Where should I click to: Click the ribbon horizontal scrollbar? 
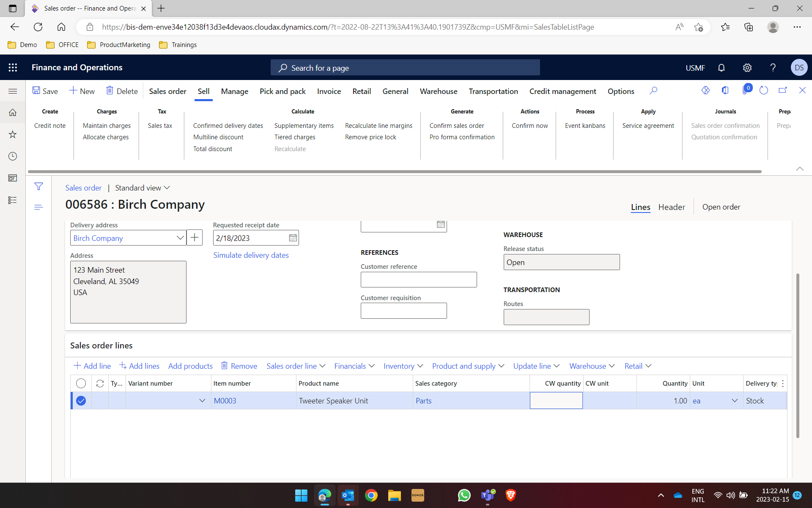[x=395, y=171]
